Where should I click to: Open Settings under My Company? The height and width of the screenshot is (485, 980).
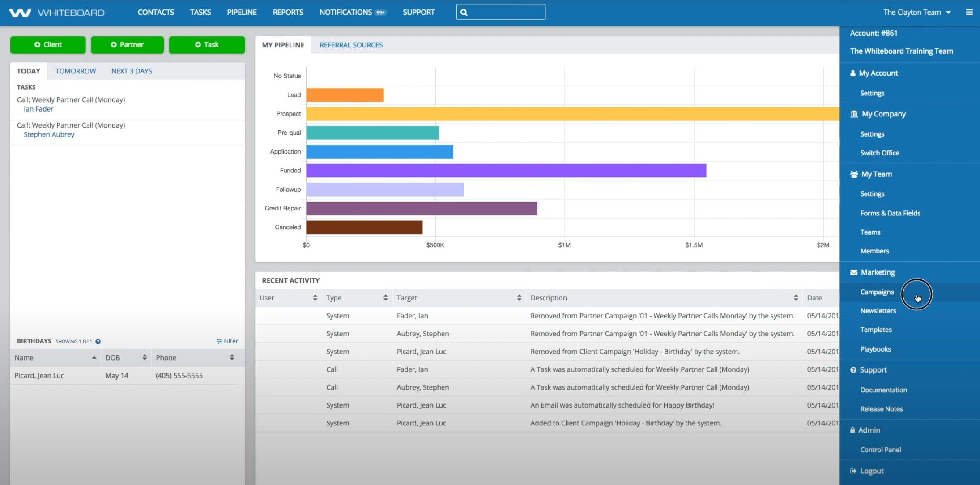(x=872, y=134)
